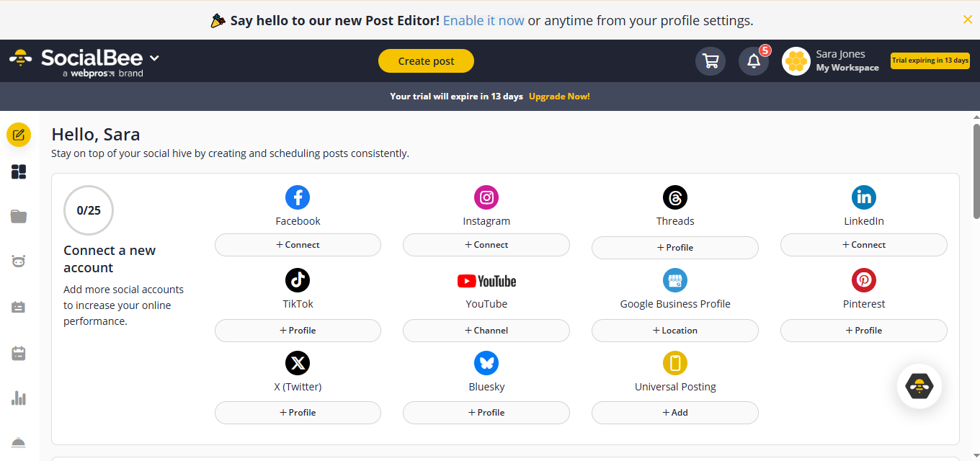Screen dimensions: 980x461
Task: Click Location under Google Business Profile
Action: 675,331
